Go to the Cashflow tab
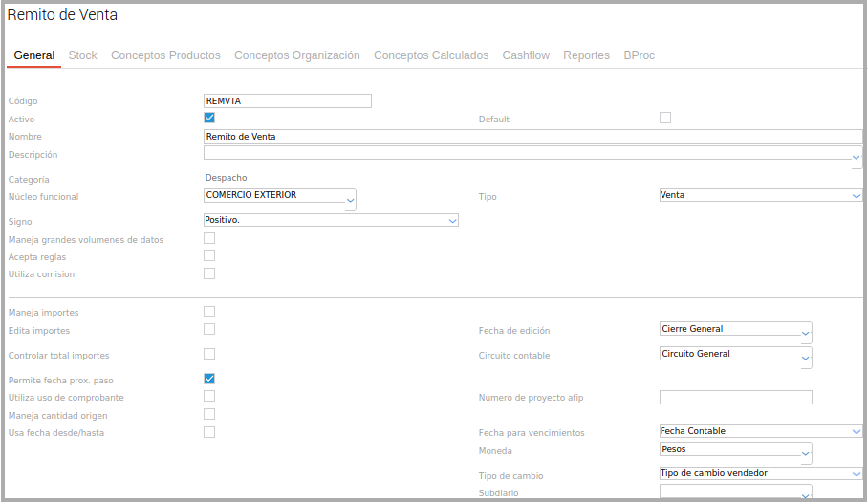Viewport: 868px width, 502px height. pos(526,55)
